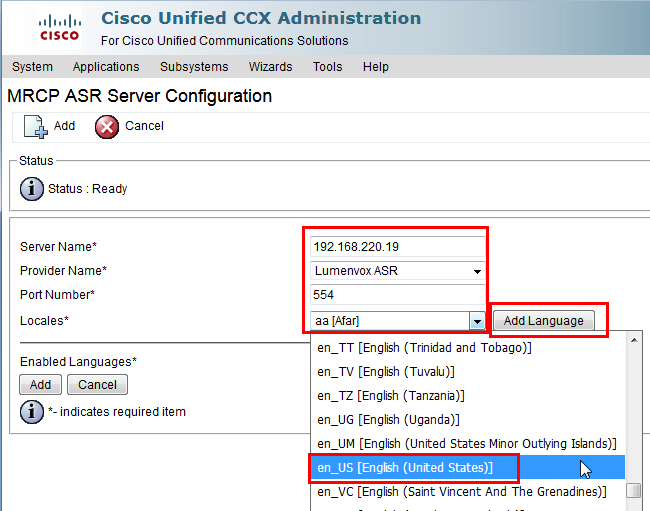The width and height of the screenshot is (650, 511).
Task: Select en_UM United States Minor Outlying Islands
Action: coord(468,443)
